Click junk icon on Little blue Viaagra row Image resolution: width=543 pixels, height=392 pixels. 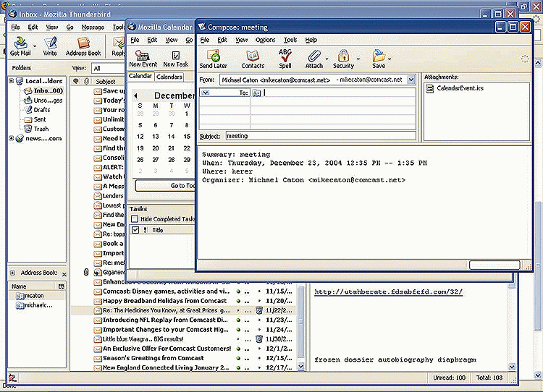258,339
